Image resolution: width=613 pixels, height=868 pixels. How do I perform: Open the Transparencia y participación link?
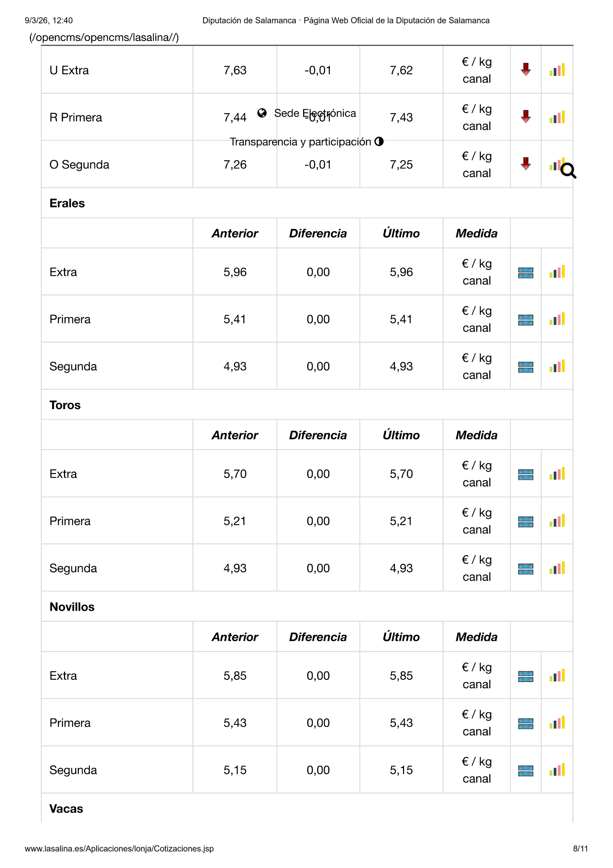click(300, 142)
